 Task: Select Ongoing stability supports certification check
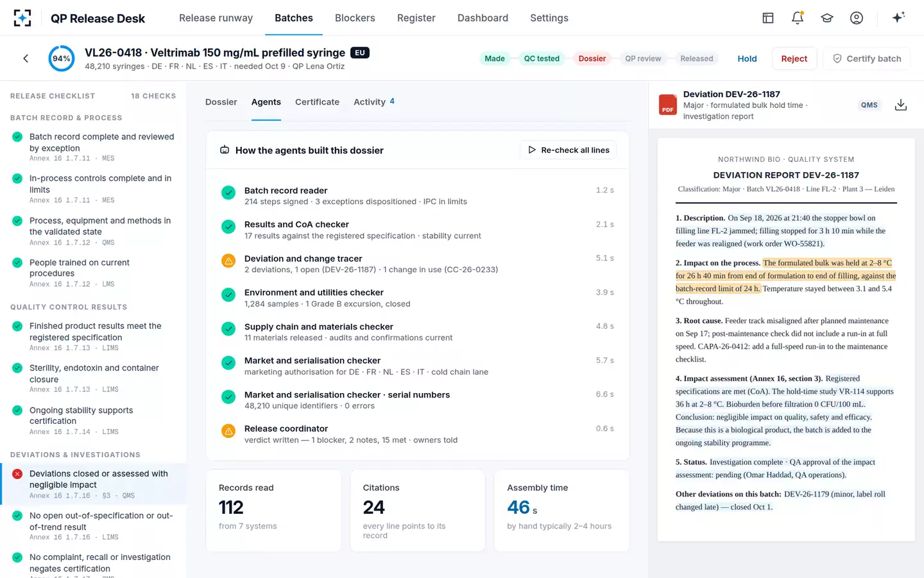(94, 421)
